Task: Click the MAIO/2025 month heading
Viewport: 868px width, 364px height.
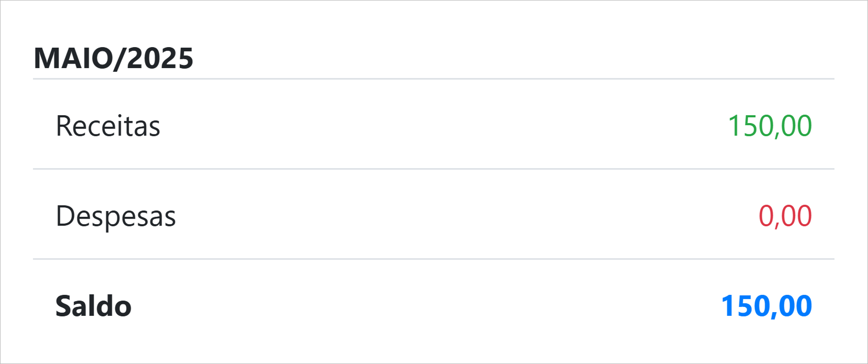Action: pos(113,58)
